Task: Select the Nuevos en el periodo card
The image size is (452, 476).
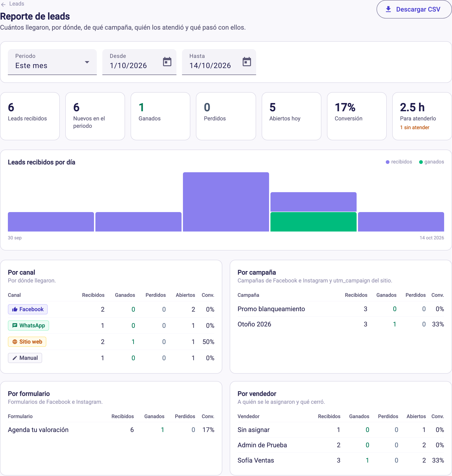Action: (x=95, y=116)
